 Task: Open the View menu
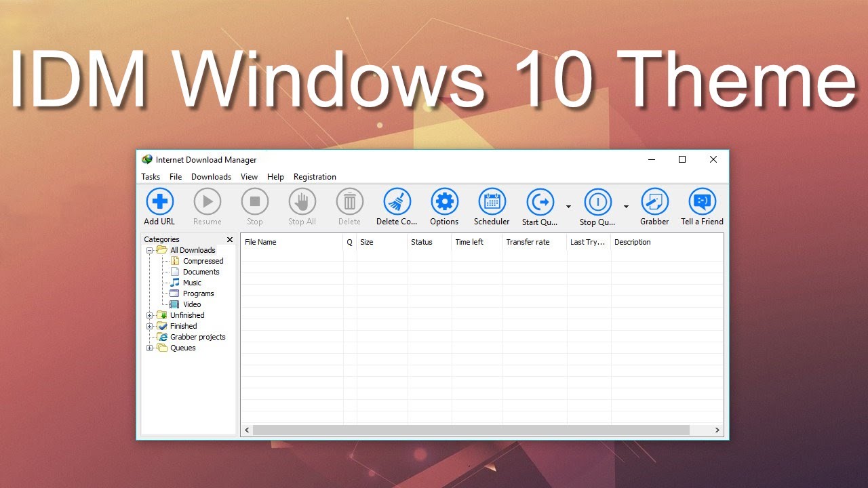coord(249,177)
